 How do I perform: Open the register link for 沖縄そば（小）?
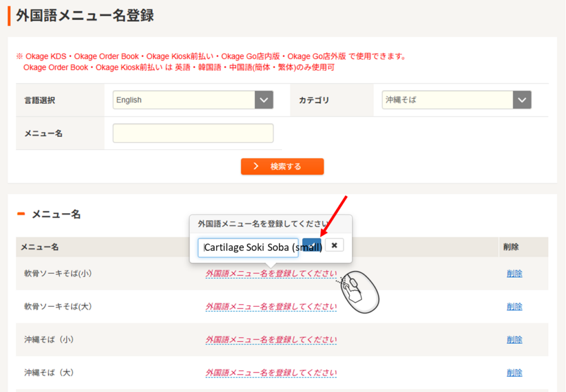pos(271,340)
